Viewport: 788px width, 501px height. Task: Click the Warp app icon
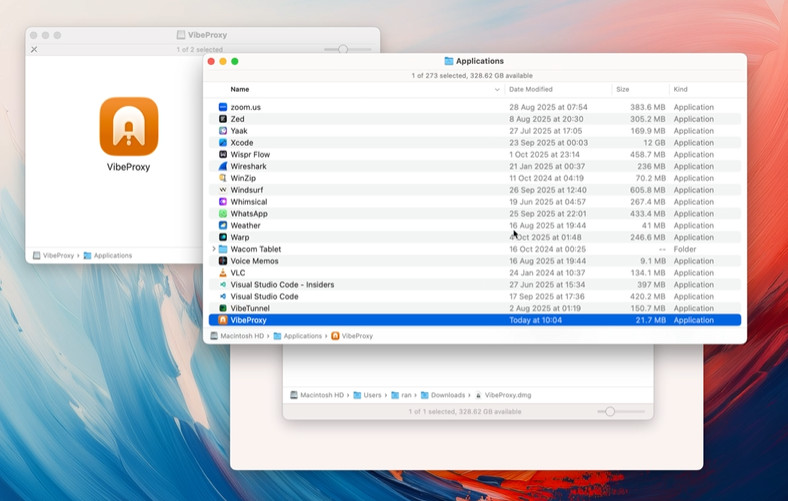(223, 237)
